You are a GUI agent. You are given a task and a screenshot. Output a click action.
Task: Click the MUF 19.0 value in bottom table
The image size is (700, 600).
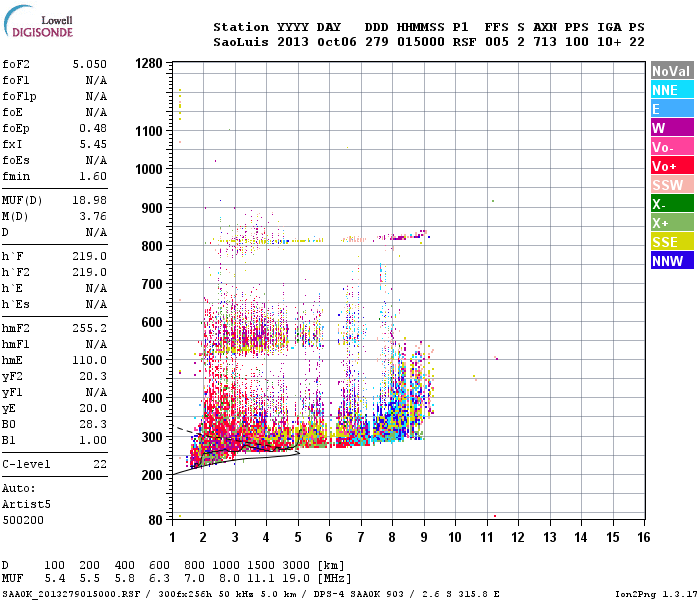tap(296, 579)
